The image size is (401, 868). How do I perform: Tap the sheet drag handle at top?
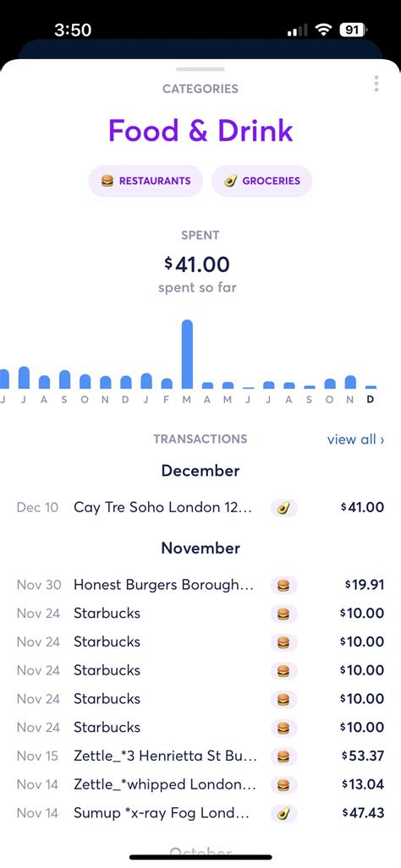200,69
